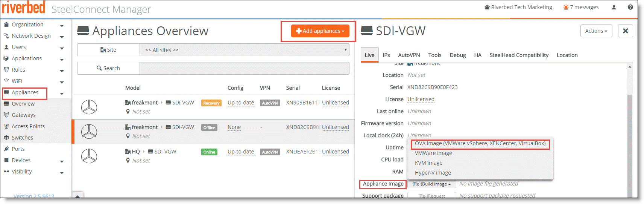The height and width of the screenshot is (204, 644).
Task: Click the Users person icon in sidebar
Action: point(6,47)
